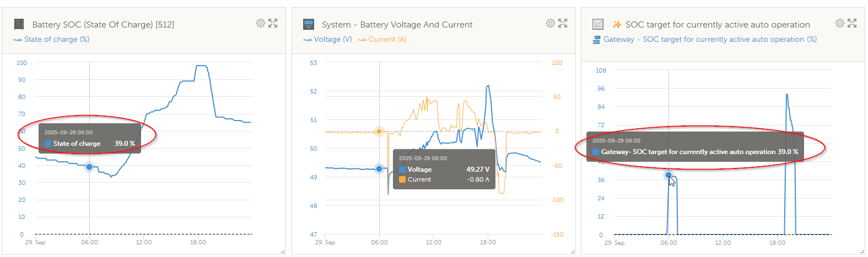Click battery device icon beside Battery SOC title
This screenshot has height=257, width=868.
point(19,24)
